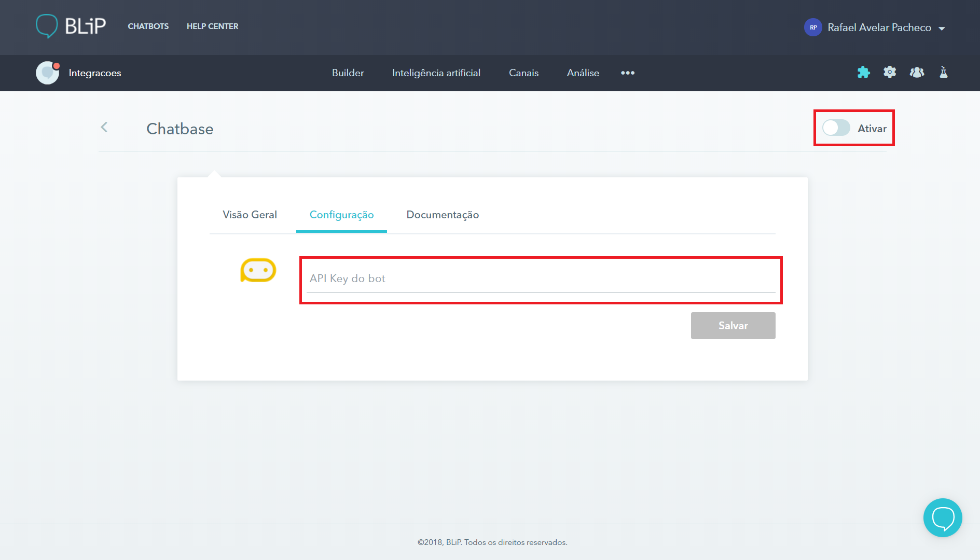The image size is (980, 560).
Task: Switch to the Documentação tab
Action: (x=443, y=215)
